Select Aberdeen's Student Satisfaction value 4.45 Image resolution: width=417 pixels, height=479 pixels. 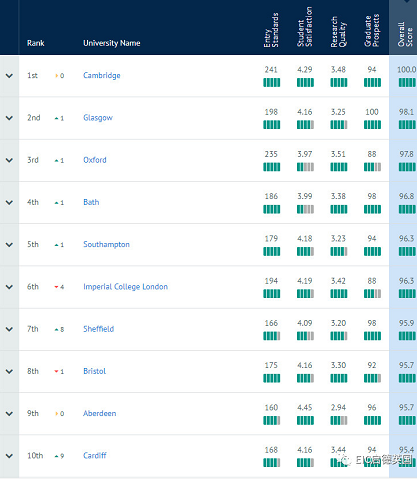click(305, 408)
